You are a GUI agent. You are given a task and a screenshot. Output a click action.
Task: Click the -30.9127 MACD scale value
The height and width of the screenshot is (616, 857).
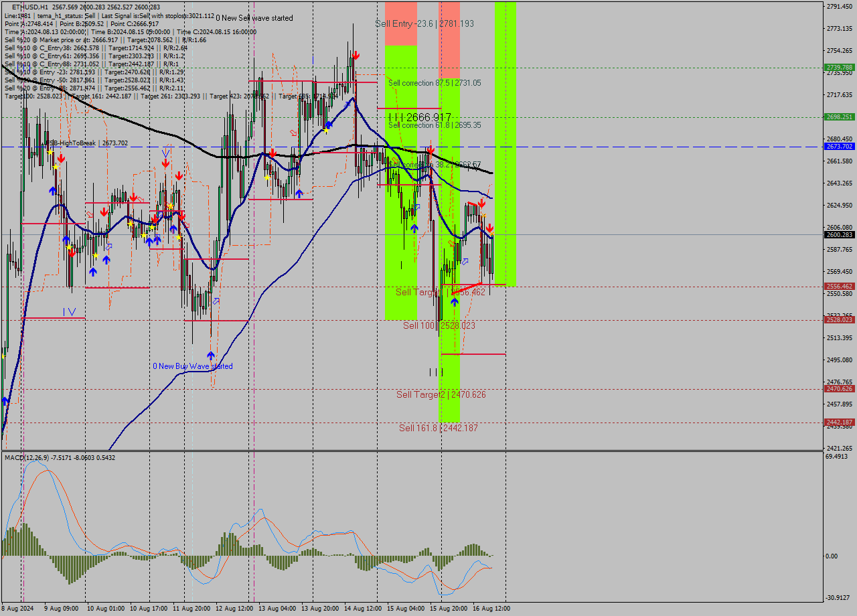point(838,598)
